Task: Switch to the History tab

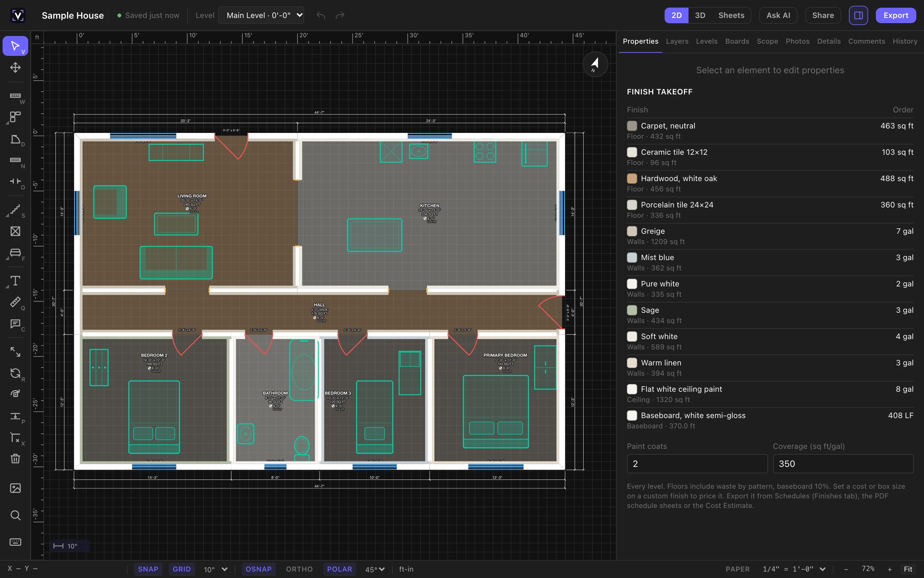Action: 905,41
